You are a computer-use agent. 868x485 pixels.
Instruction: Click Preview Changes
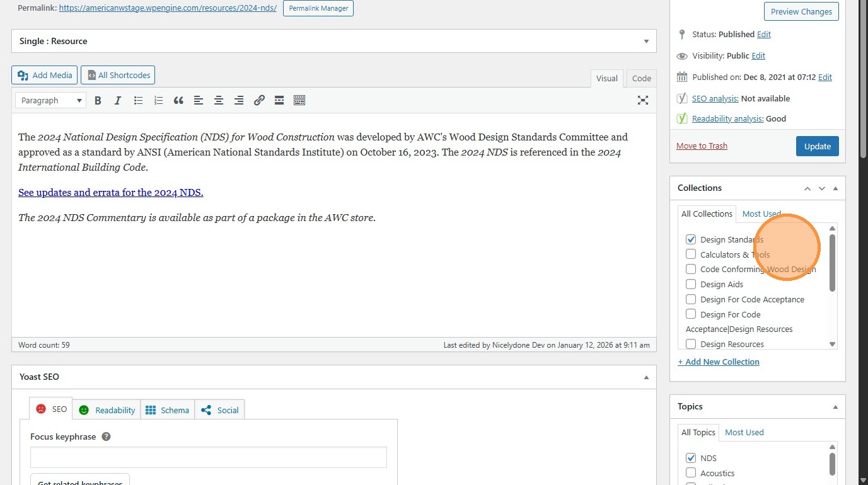click(801, 11)
